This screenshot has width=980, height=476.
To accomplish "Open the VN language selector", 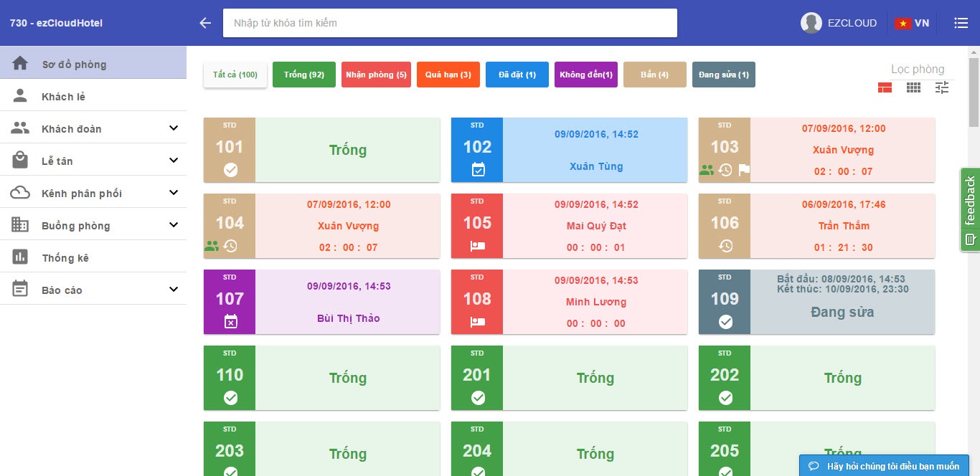I will (912, 23).
